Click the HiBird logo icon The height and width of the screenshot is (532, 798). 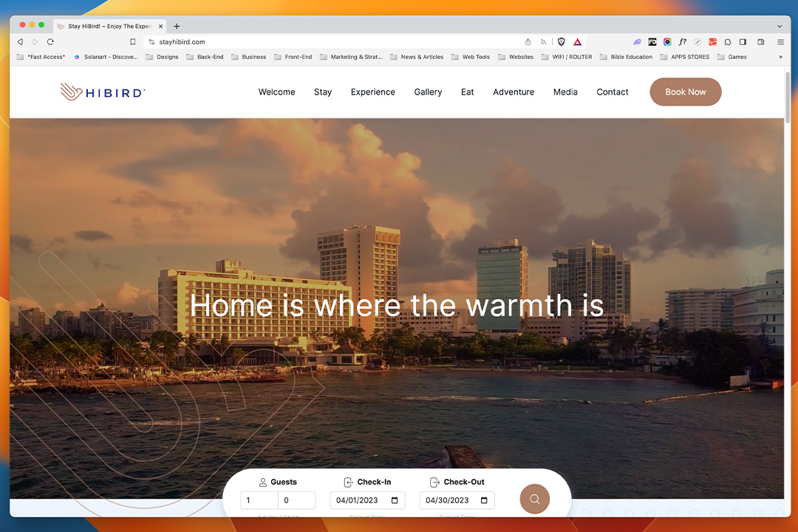71,92
